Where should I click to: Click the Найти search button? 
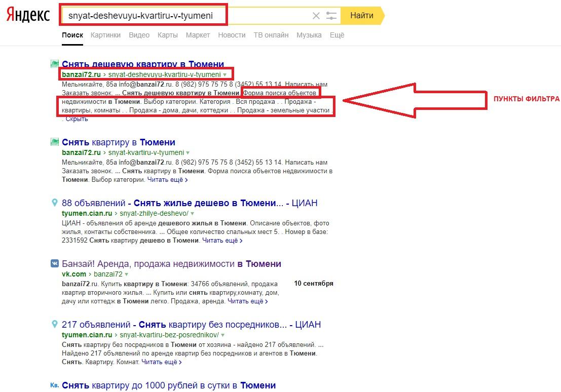pos(362,15)
